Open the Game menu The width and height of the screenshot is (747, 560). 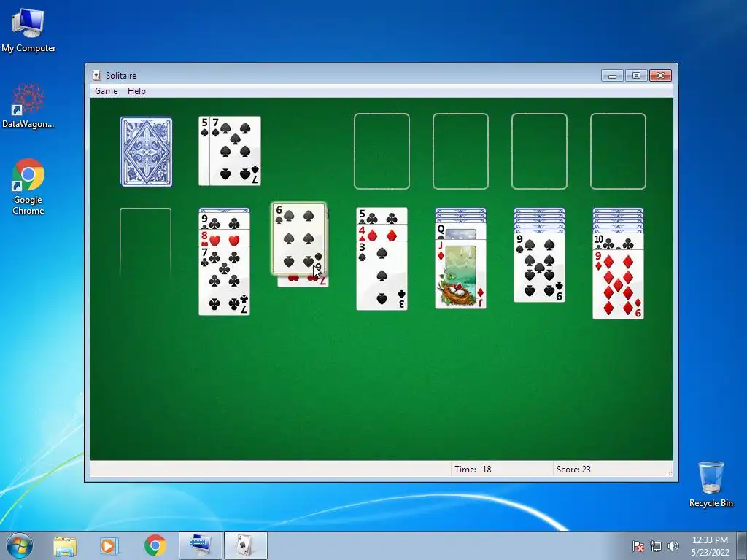coord(106,91)
